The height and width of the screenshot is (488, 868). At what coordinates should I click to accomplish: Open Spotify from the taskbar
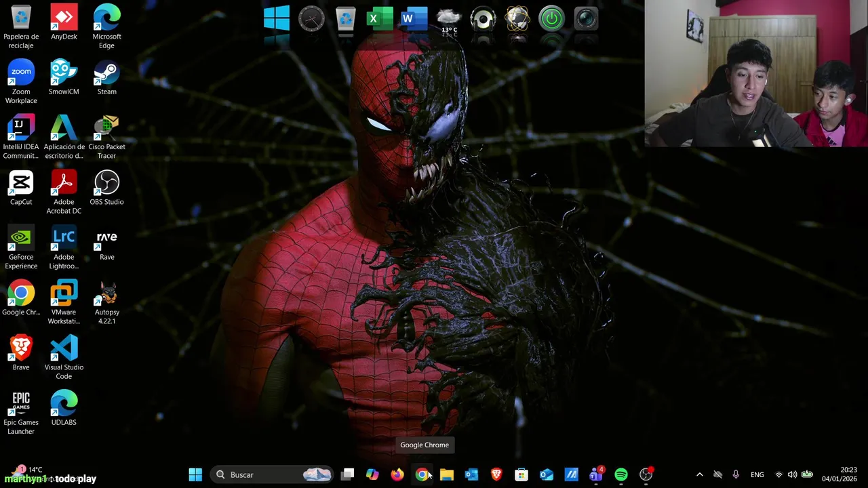click(x=621, y=474)
